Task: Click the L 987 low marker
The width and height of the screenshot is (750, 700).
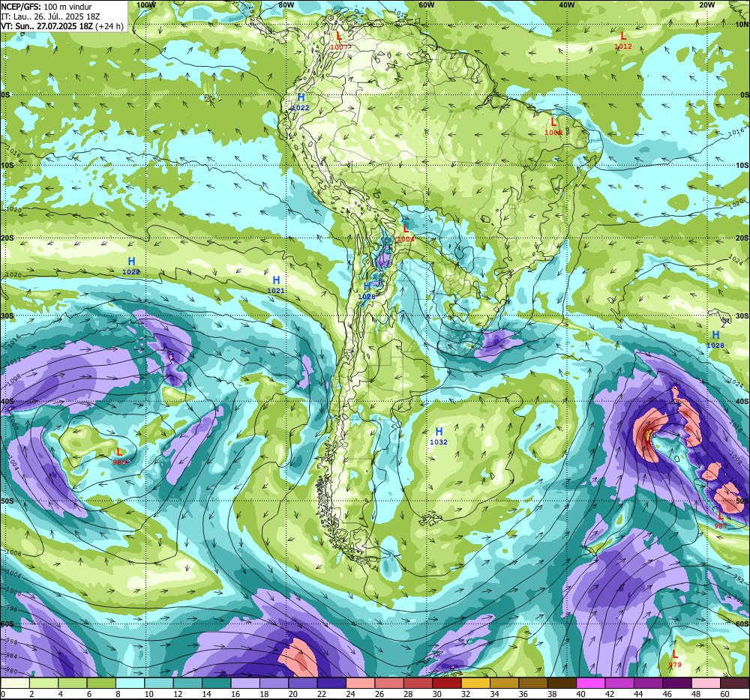Action: tap(721, 520)
